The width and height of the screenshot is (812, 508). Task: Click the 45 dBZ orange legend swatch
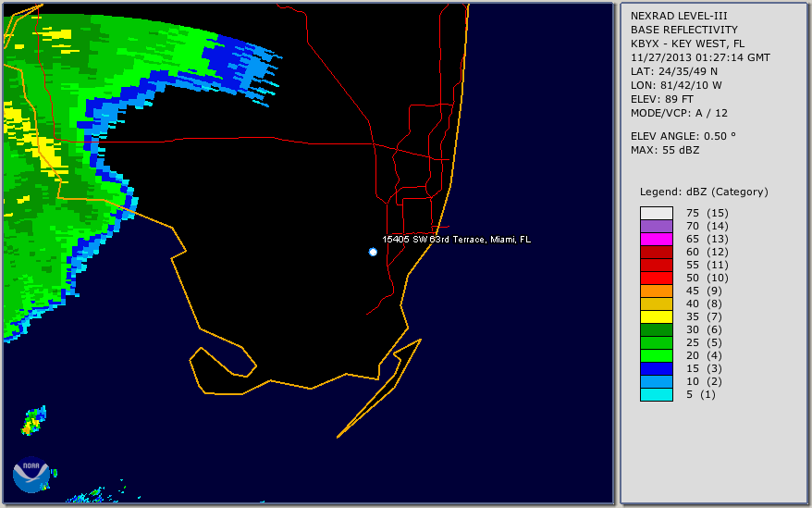[656, 291]
